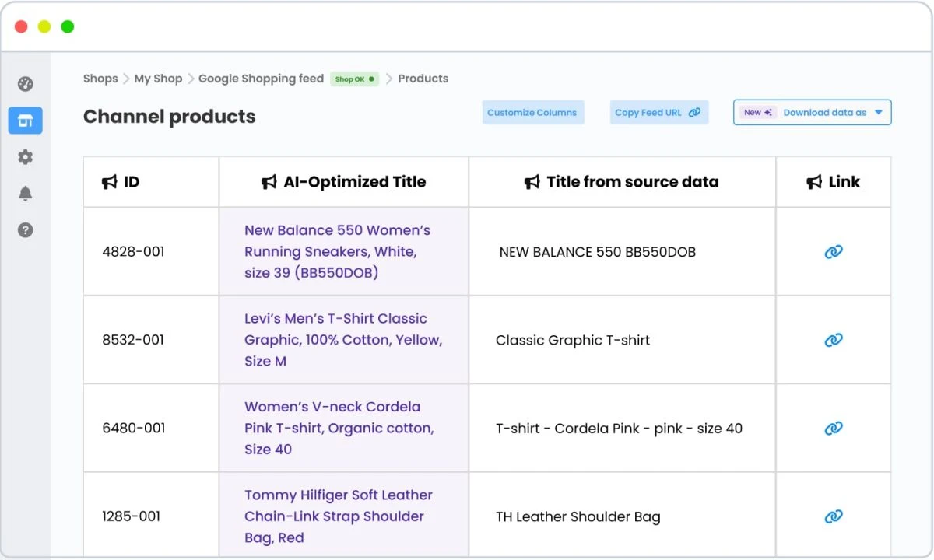This screenshot has height=560, width=934.
Task: Click megaphone icon in Link column header
Action: click(x=814, y=182)
